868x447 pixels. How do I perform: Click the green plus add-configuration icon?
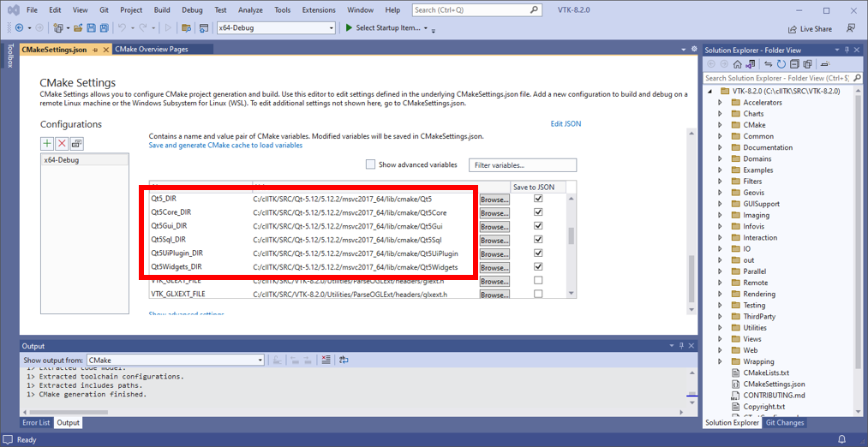(48, 143)
